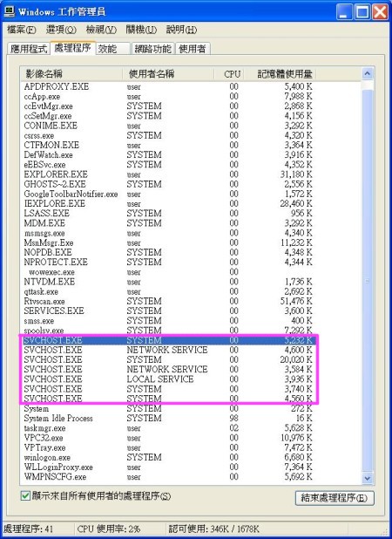
Task: Open the 關機 menu
Action: (x=141, y=30)
